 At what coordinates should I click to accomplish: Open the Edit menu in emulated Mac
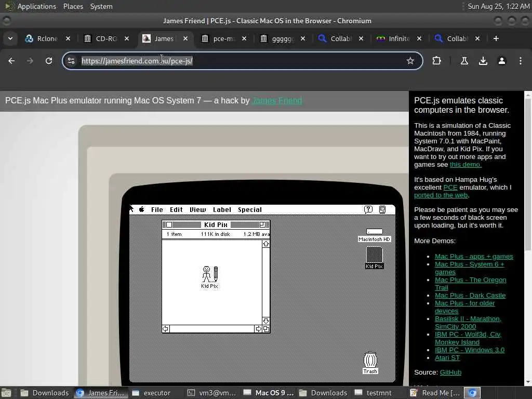[x=176, y=210]
